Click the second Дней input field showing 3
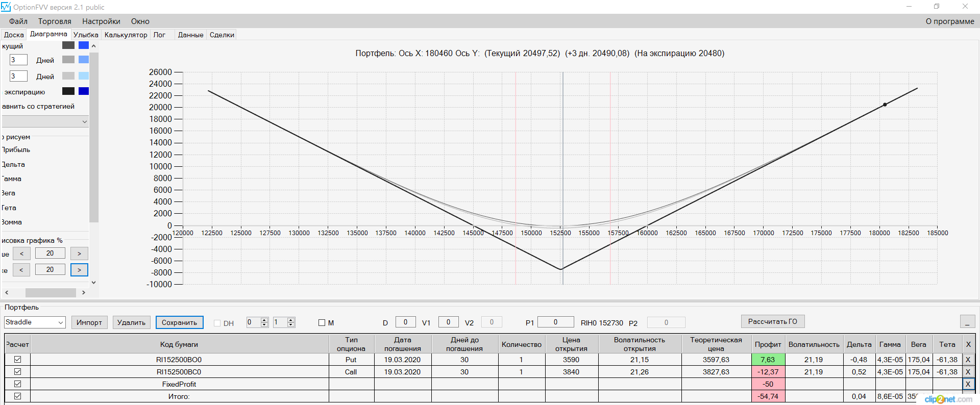 (18, 76)
